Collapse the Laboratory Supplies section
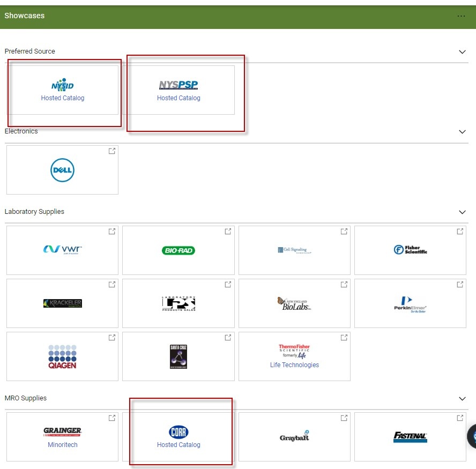The width and height of the screenshot is (476, 469). click(x=462, y=212)
